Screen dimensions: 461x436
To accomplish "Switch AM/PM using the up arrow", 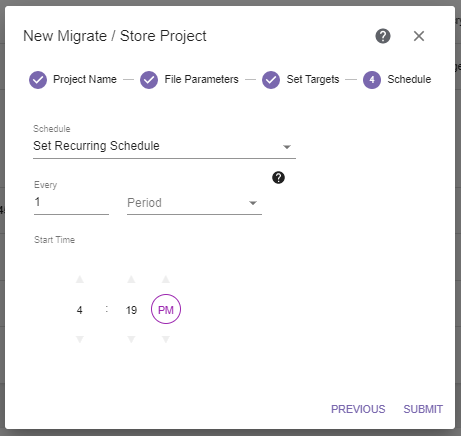I will point(166,279).
